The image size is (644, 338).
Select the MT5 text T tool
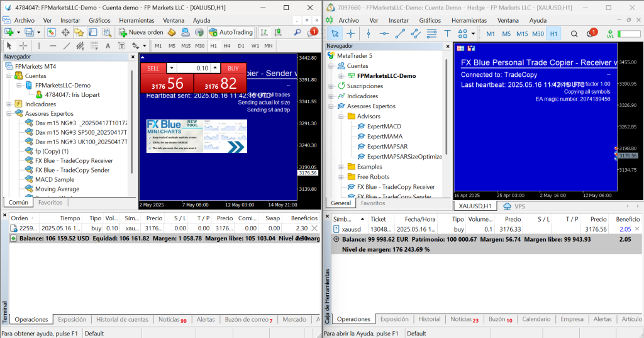pyautogui.click(x=447, y=34)
